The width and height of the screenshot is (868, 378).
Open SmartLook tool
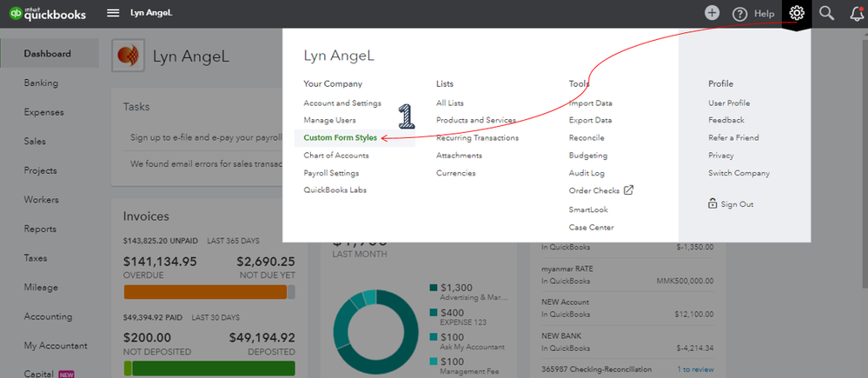click(x=588, y=209)
